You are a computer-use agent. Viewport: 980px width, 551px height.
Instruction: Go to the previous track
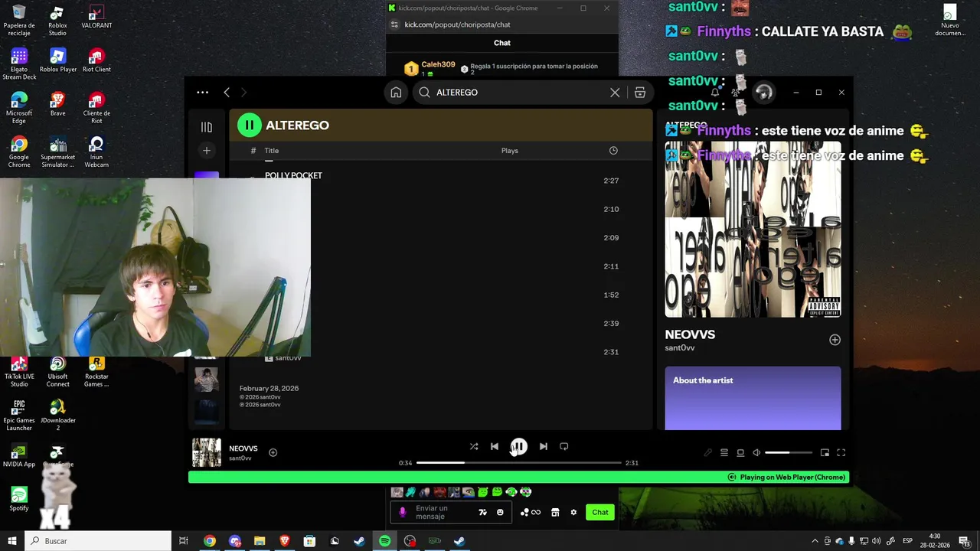[x=495, y=447]
